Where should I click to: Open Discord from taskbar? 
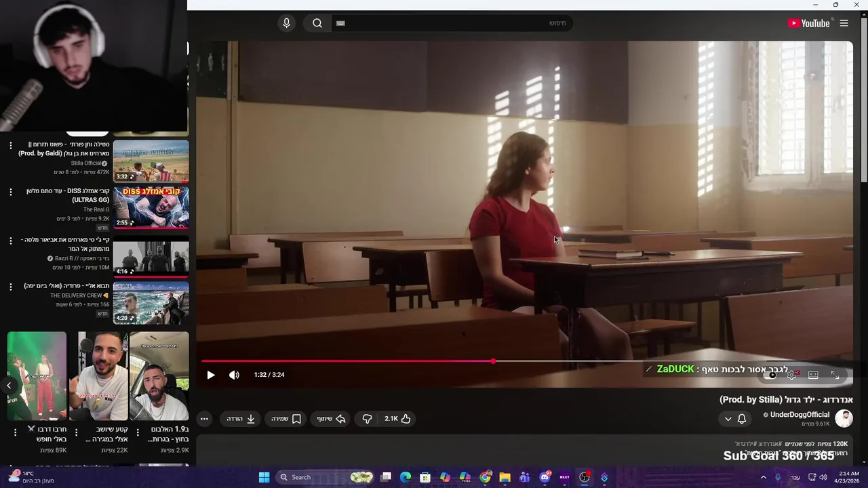[545, 477]
